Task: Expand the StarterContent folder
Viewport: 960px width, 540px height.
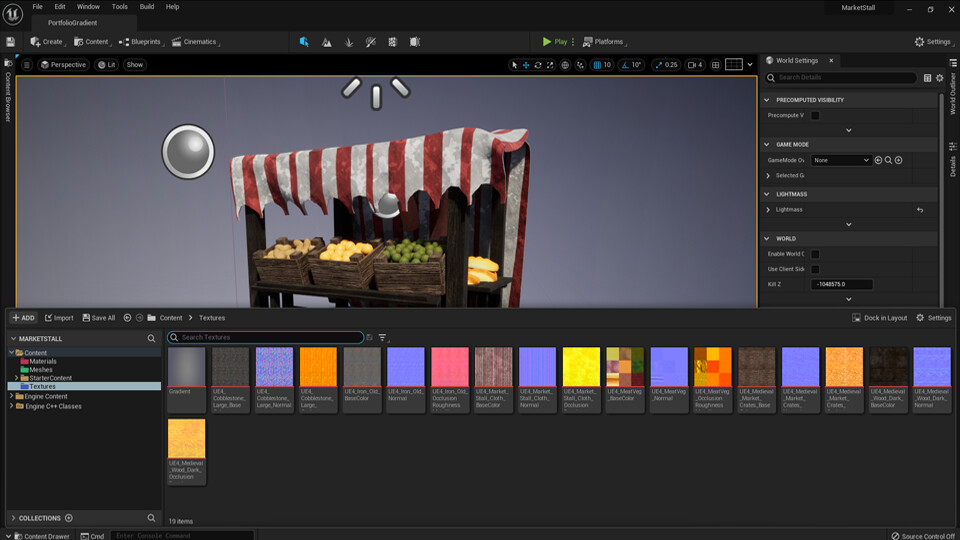Action: tap(17, 378)
